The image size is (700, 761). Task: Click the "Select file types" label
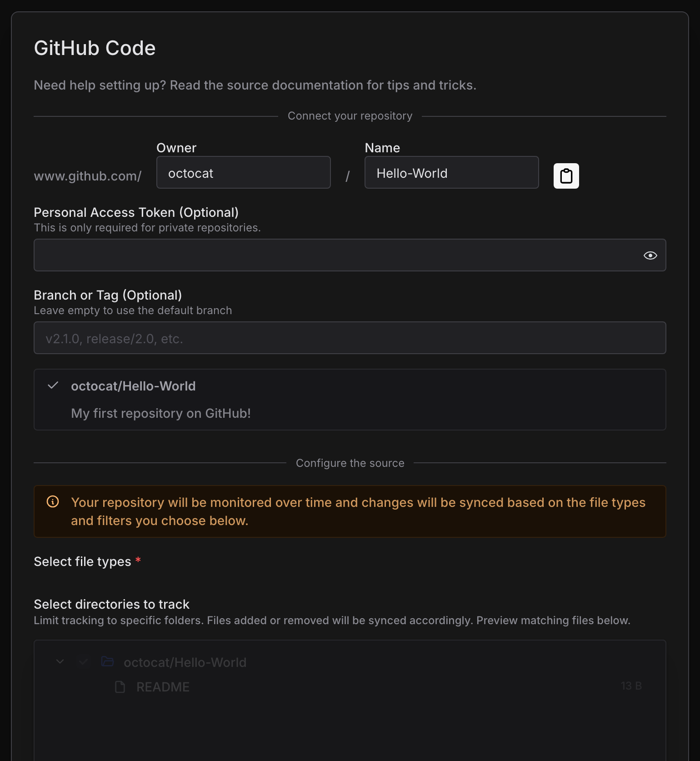[x=82, y=561]
